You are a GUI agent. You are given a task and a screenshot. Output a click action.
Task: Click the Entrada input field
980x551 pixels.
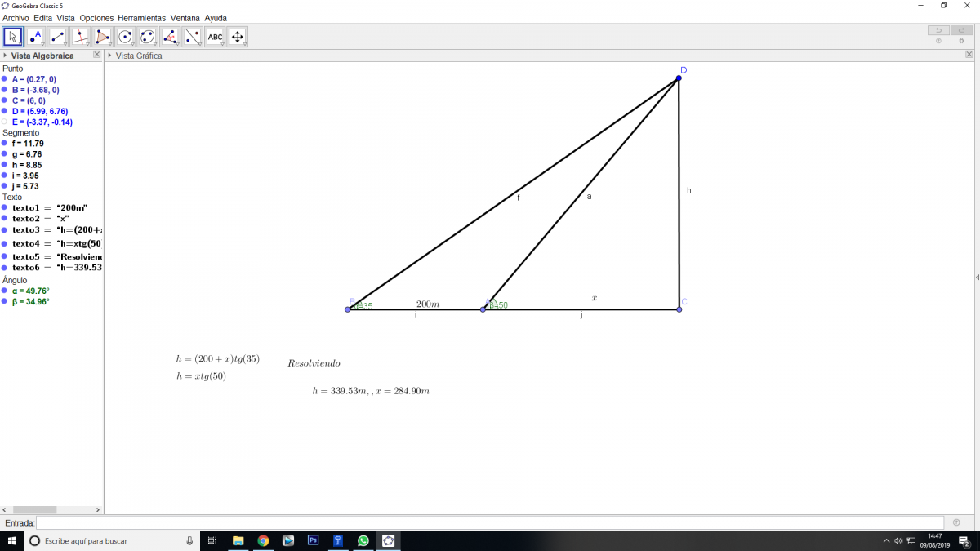click(490, 522)
